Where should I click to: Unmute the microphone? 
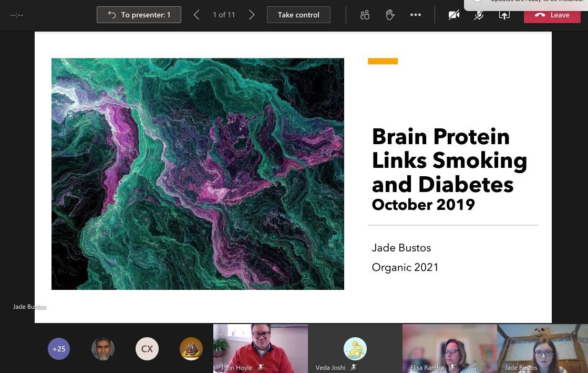click(479, 15)
